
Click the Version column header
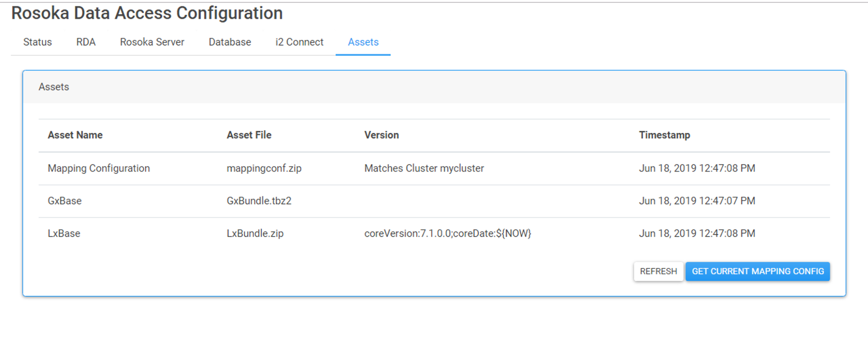click(382, 135)
